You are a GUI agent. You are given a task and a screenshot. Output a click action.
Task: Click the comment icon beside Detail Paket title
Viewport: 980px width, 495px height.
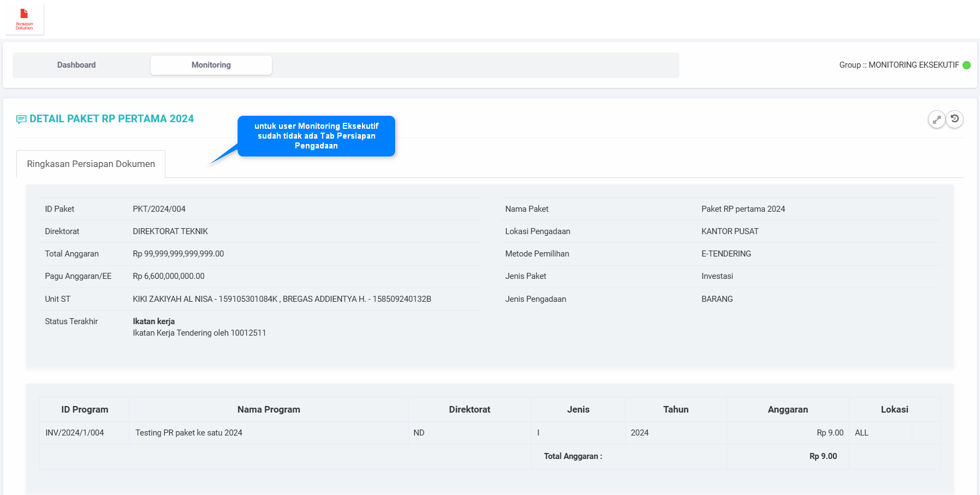[x=21, y=120]
